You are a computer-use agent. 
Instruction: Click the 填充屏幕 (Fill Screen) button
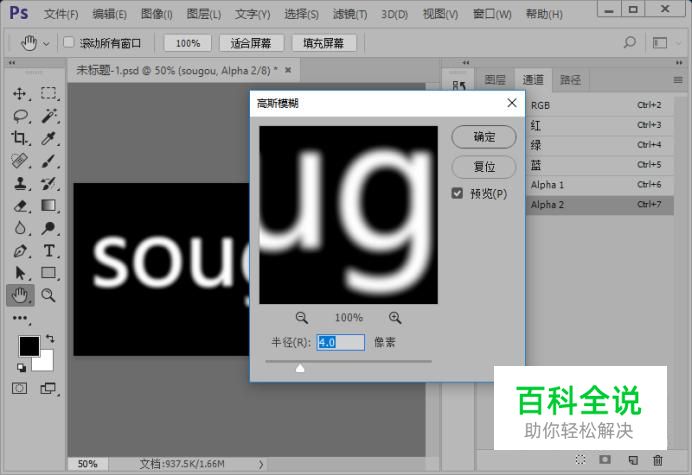(x=323, y=43)
